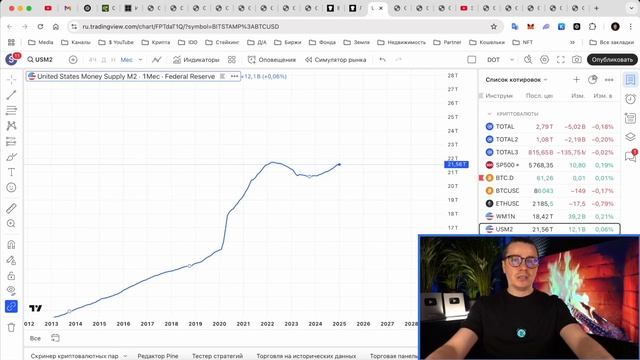Open watchlist advanced view pie icon

(x=593, y=80)
